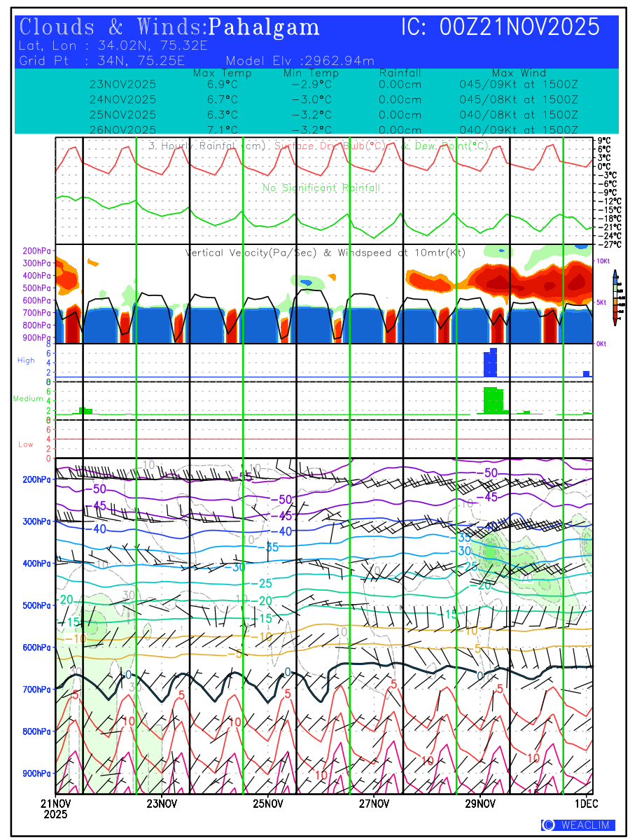
Task: Select the Max Wind column header
Action: click(519, 73)
